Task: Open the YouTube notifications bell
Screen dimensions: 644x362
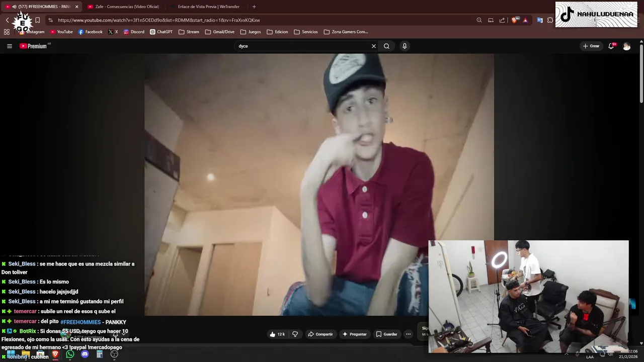Action: coord(611,46)
